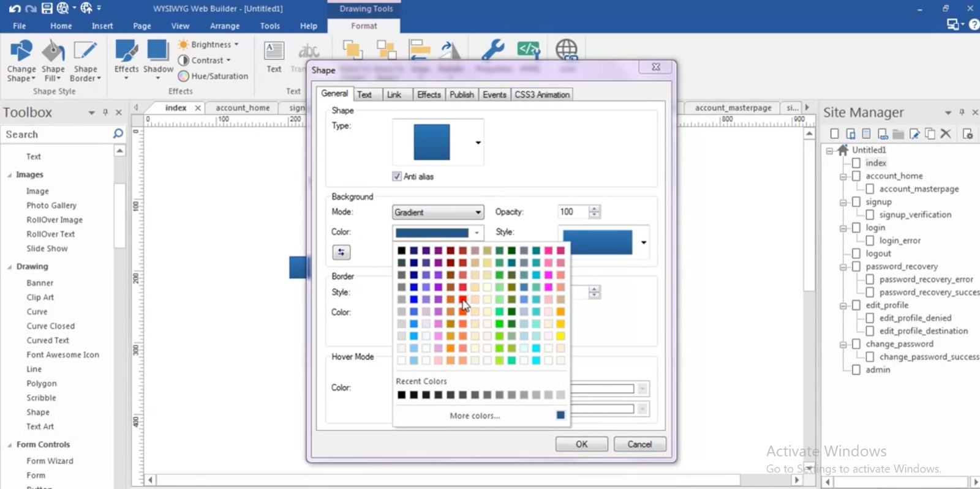Click the swap colors button in Shape dialog
This screenshot has height=489, width=980.
coord(341,252)
